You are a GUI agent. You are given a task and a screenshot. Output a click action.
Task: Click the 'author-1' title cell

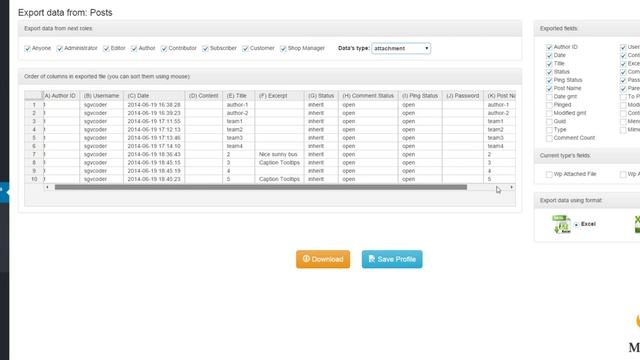coord(238,105)
